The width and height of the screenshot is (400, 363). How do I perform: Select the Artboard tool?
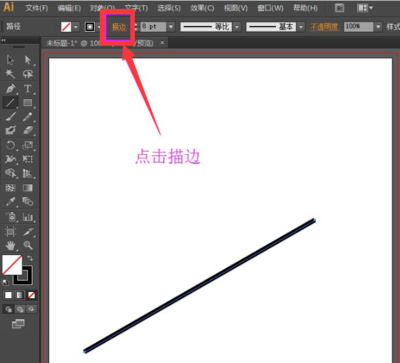(x=10, y=231)
